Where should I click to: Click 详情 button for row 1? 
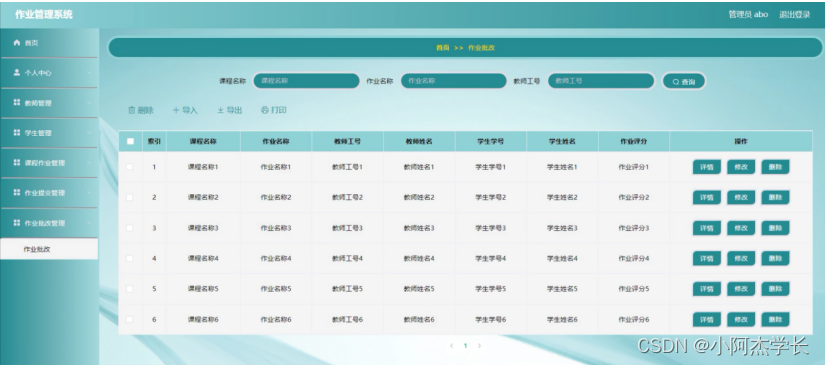[x=707, y=167]
